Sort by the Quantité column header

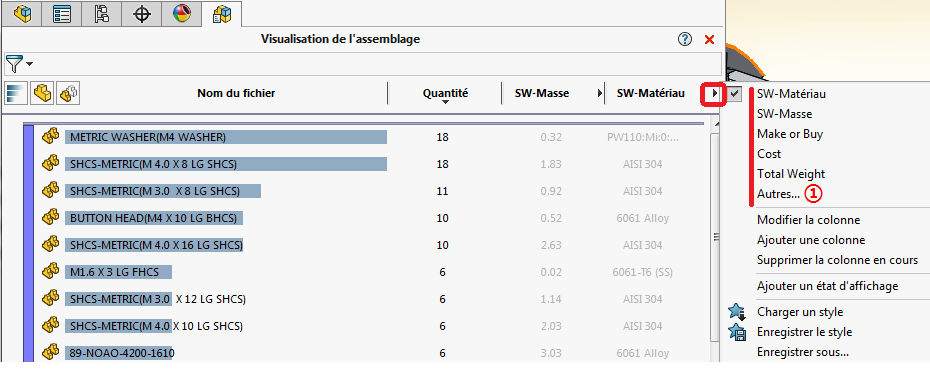pos(445,93)
